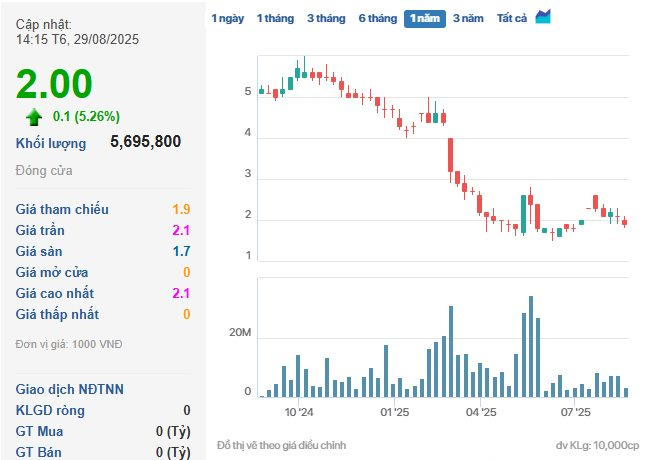
Task: Click the large green candlestick near 2.5
Action: click(523, 213)
